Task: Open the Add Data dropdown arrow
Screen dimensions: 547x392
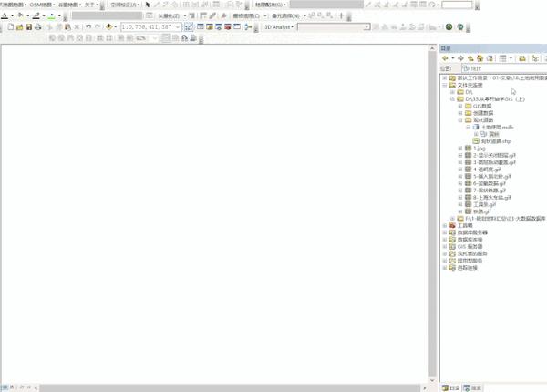Action: coord(116,26)
